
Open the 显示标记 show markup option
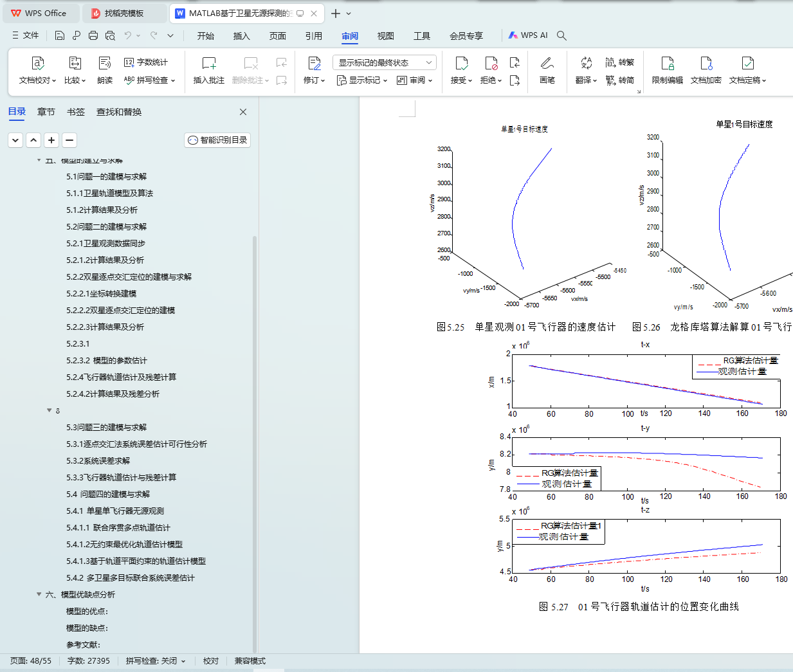362,80
